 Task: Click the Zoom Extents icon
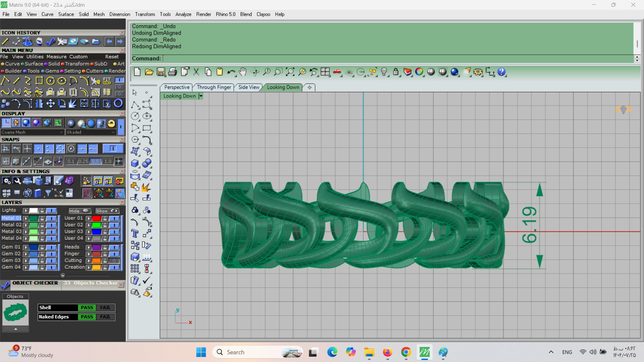pyautogui.click(x=290, y=72)
